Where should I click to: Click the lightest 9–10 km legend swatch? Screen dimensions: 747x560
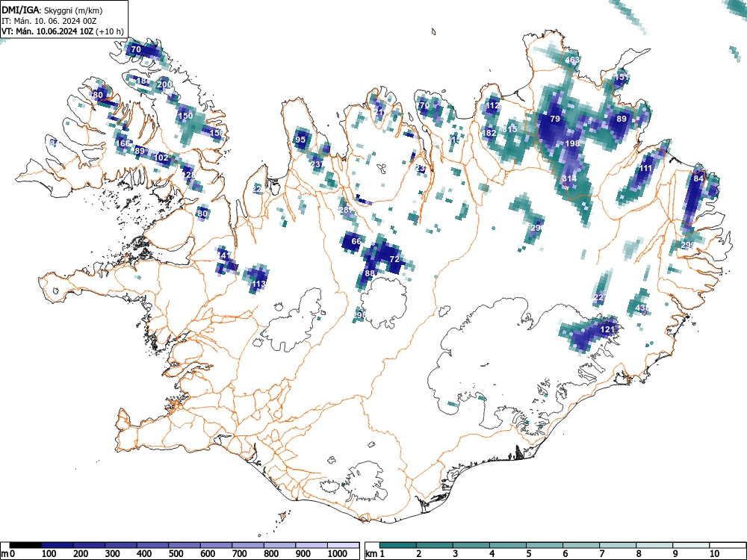pyautogui.click(x=691, y=545)
